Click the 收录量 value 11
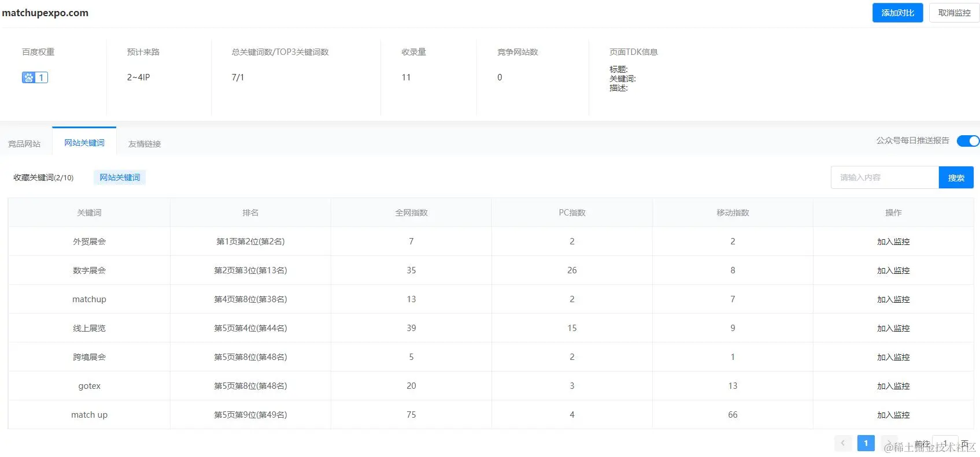The width and height of the screenshot is (980, 457). click(406, 77)
